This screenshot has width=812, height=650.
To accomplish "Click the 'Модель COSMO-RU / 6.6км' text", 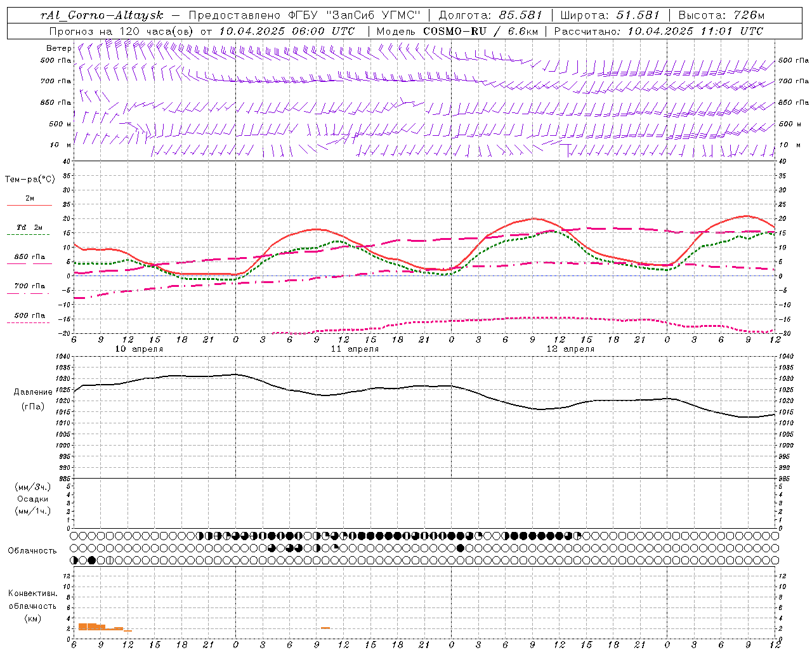I will click(x=457, y=31).
